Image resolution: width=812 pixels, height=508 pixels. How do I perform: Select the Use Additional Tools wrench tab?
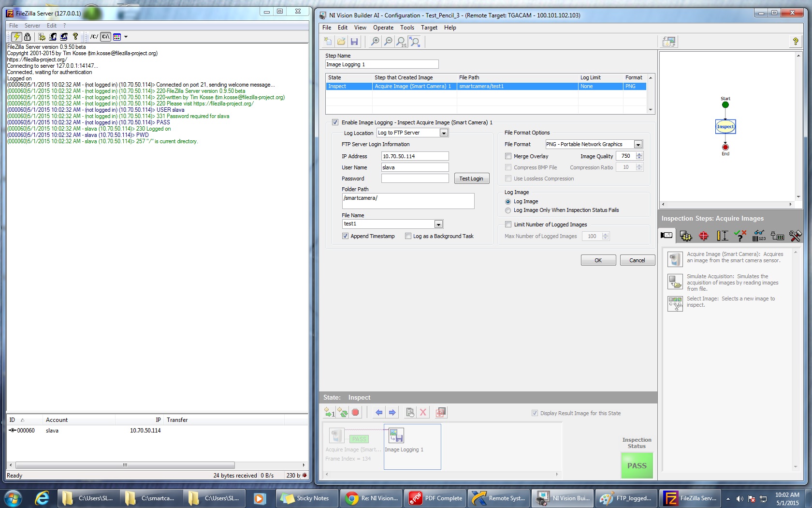pos(795,236)
